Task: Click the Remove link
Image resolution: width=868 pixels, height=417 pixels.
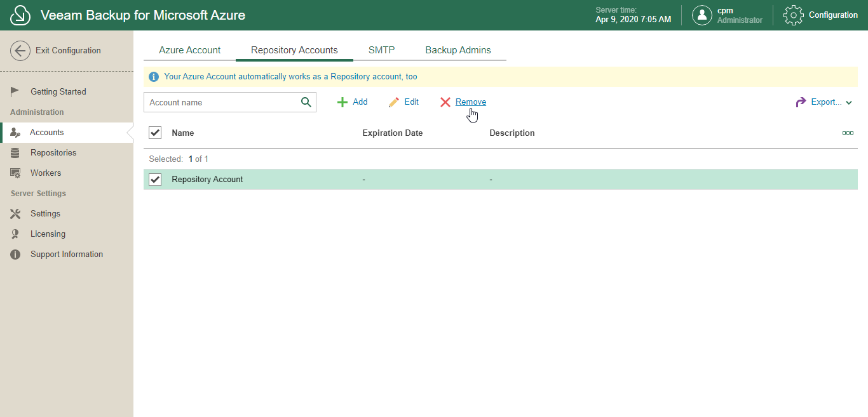Action: pos(471,102)
